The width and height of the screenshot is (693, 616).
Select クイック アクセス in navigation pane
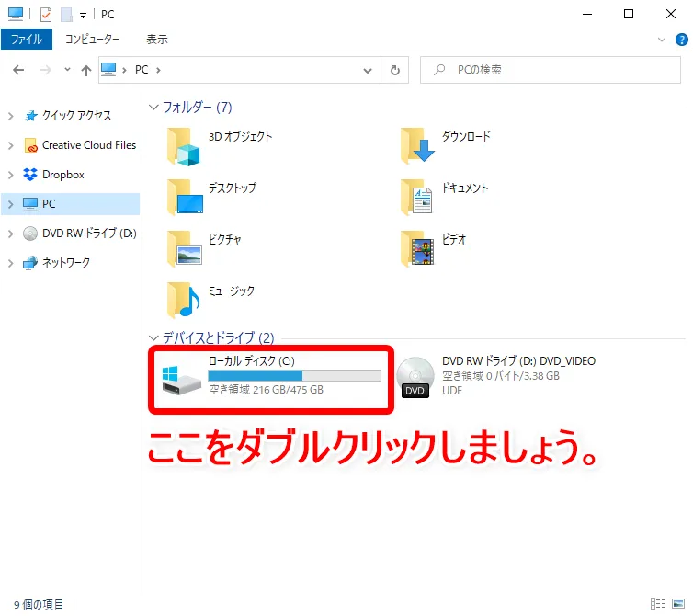coord(76,116)
